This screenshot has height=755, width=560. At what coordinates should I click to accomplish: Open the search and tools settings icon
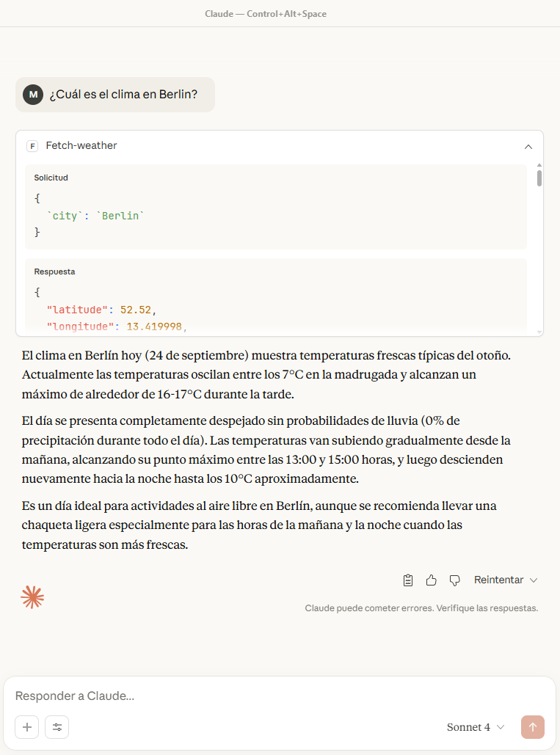(57, 727)
